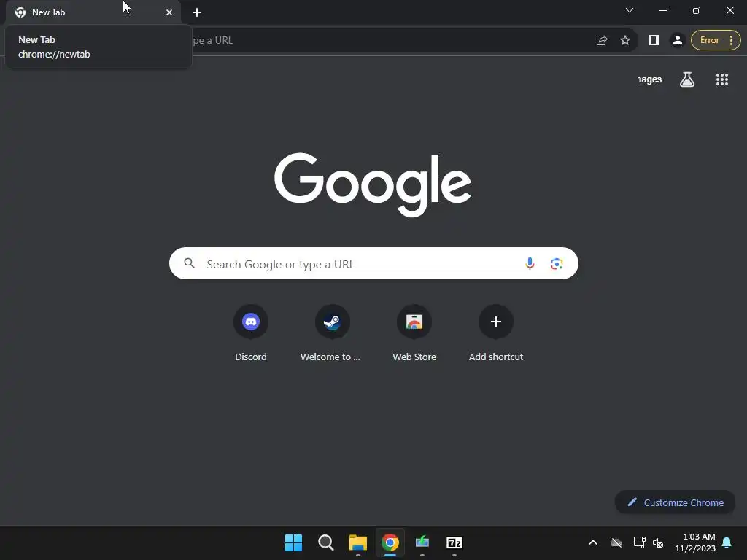Open network status tray icon

639,542
